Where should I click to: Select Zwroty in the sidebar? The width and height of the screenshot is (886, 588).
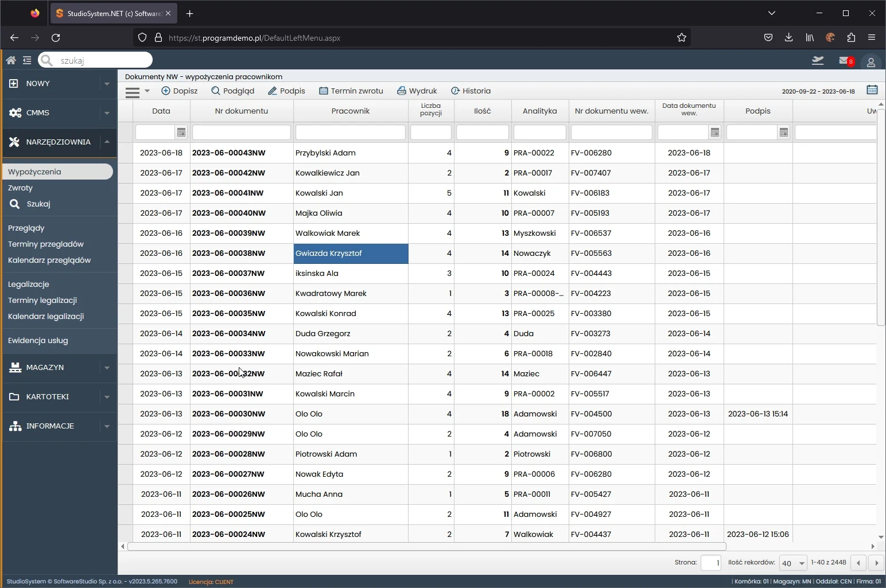tap(21, 188)
